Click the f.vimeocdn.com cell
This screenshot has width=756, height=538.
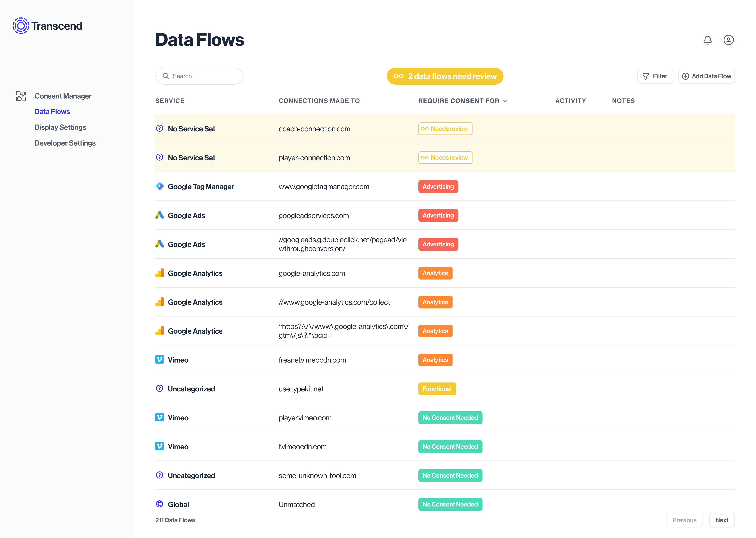point(303,447)
